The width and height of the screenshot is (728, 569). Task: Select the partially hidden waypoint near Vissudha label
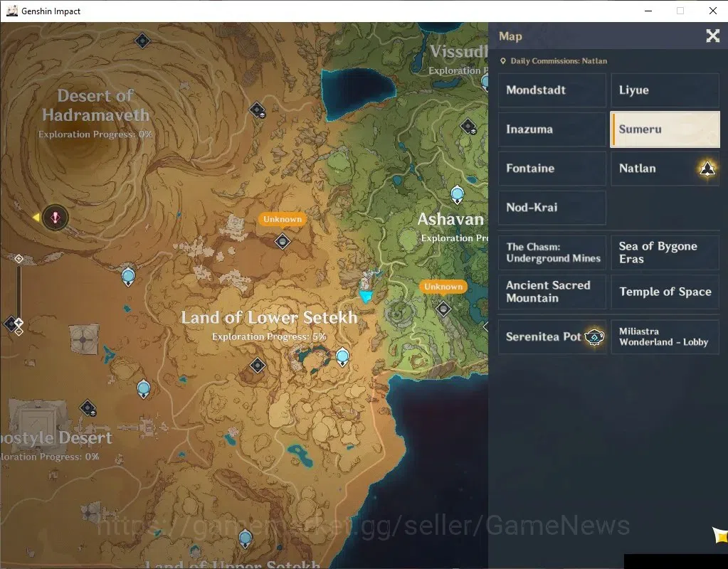point(485,83)
